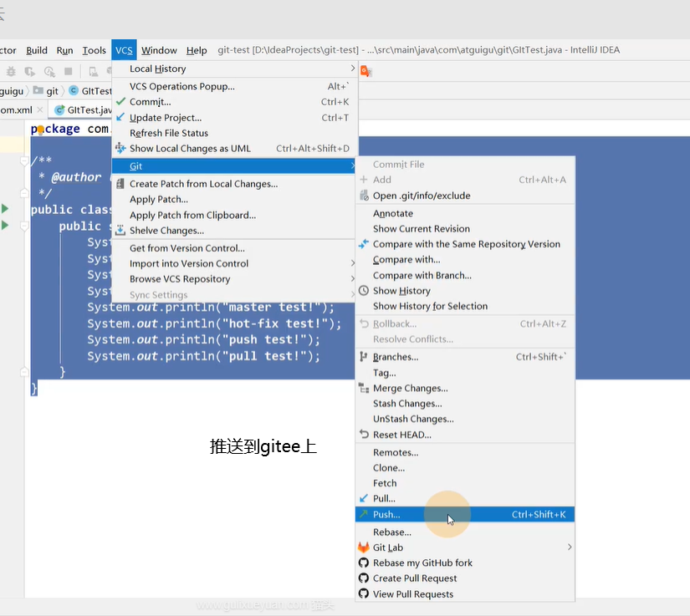
Task: Collapse the Javadoc comment fold marker
Action: pos(24,161)
